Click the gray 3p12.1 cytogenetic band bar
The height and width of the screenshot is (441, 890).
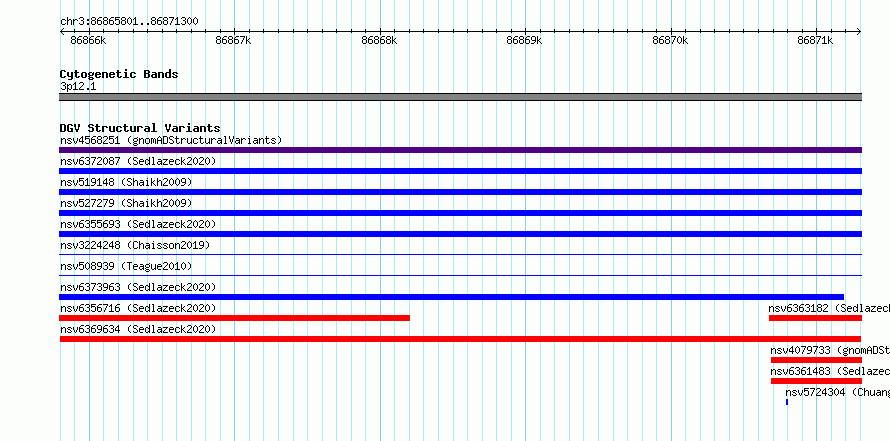tap(460, 97)
